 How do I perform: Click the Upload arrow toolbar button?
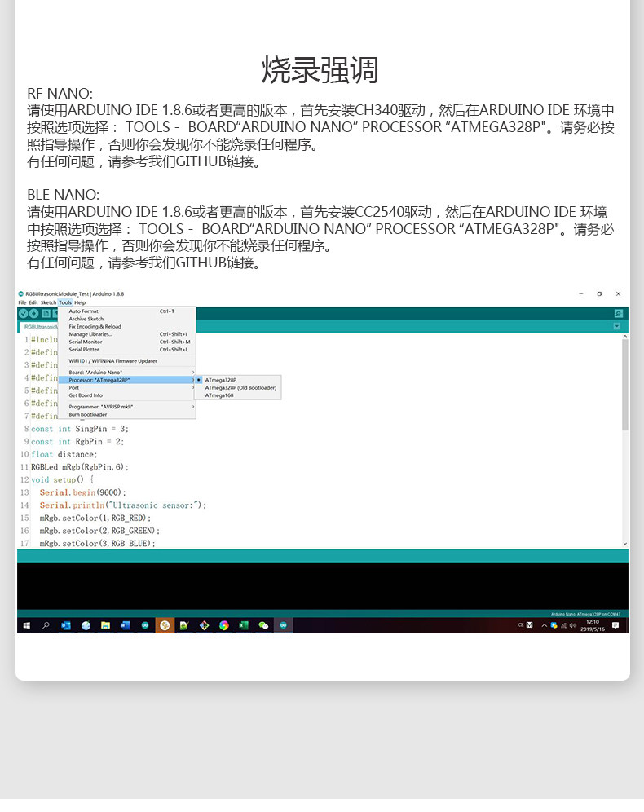click(34, 314)
